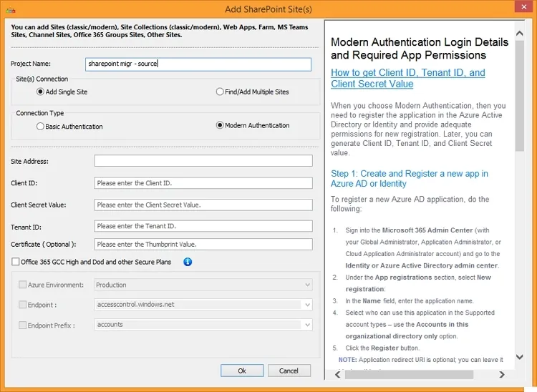This screenshot has height=392, width=537.
Task: Click the help panel scroll down arrow
Action: tap(520, 357)
